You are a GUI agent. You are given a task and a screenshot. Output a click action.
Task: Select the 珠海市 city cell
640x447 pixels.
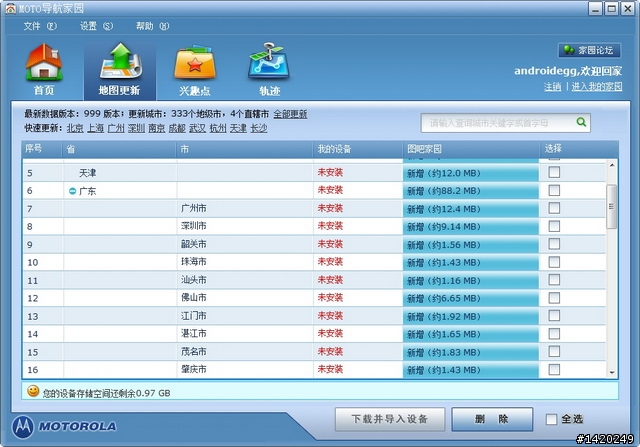pos(245,262)
